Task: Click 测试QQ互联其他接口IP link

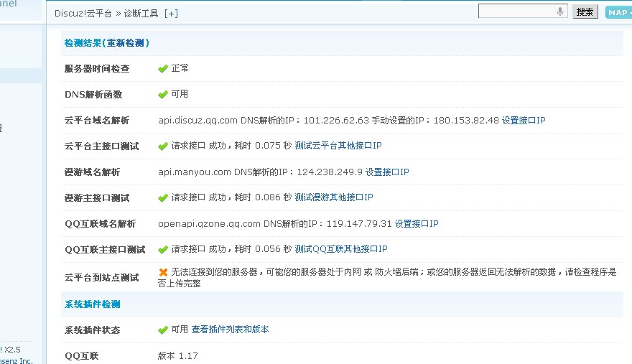Action: tap(341, 249)
